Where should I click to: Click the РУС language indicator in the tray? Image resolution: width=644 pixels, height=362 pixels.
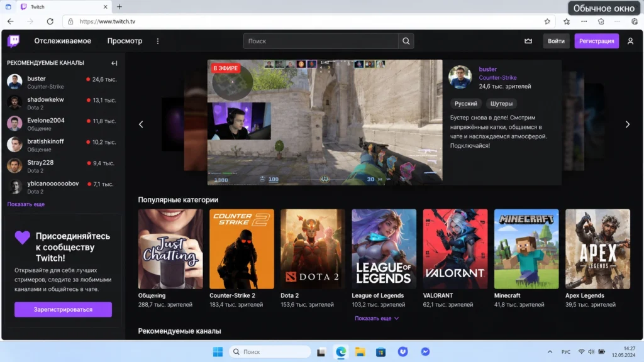pos(566,352)
